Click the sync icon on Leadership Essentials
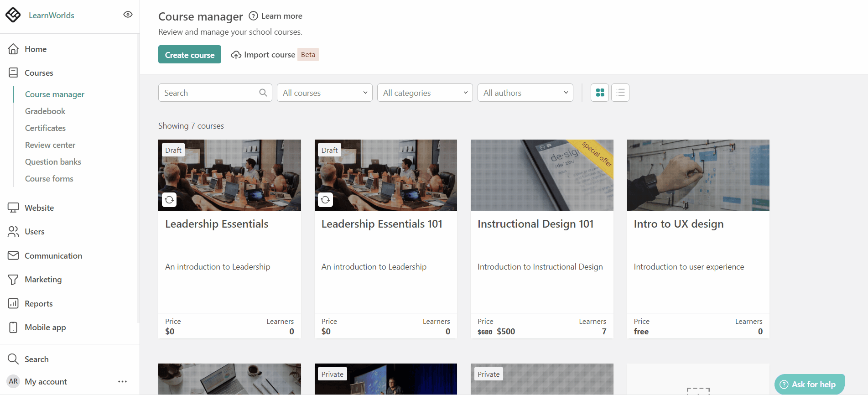 coord(169,200)
